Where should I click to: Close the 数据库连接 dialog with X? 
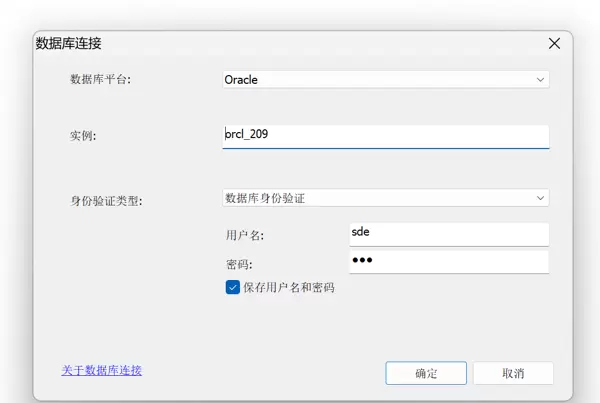point(554,44)
